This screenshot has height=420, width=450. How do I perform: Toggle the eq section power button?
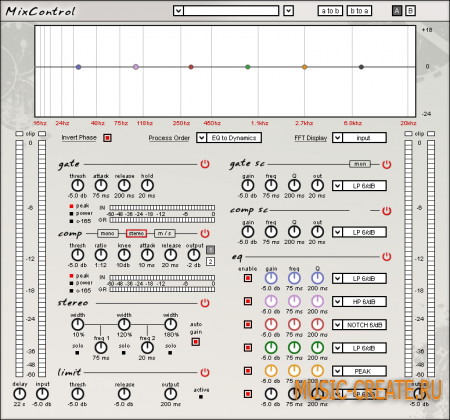pos(386,257)
